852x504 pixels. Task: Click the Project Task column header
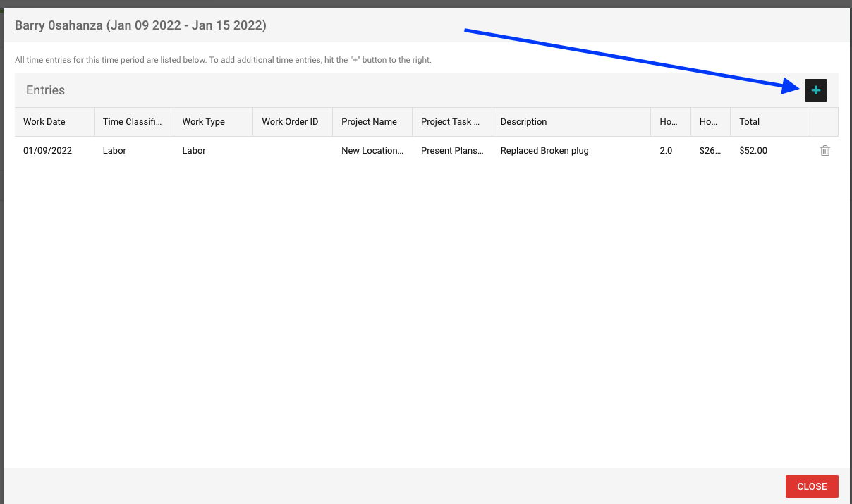coord(450,122)
